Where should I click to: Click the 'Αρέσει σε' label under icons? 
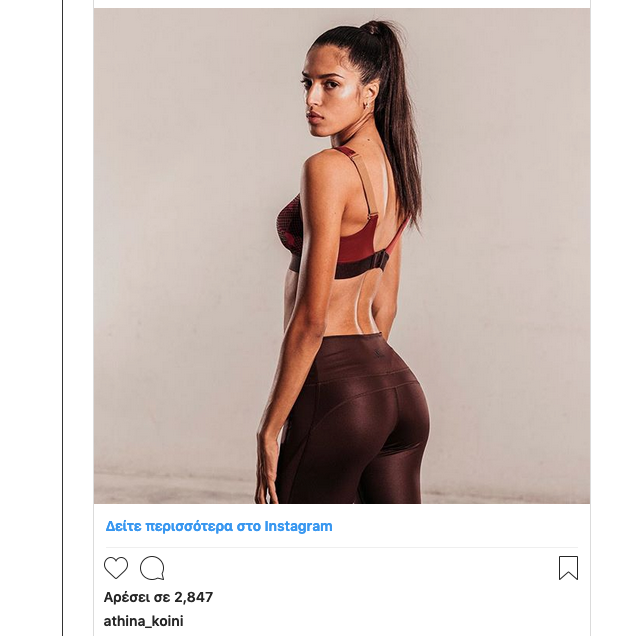[x=137, y=597]
